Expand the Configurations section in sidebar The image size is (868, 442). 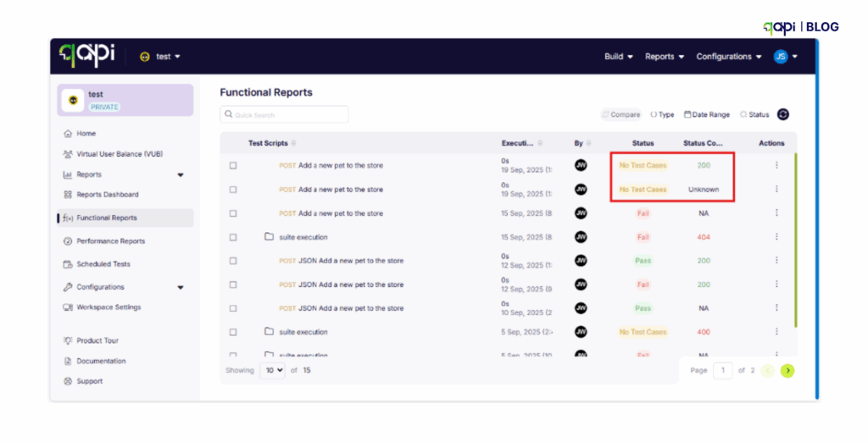tap(181, 287)
